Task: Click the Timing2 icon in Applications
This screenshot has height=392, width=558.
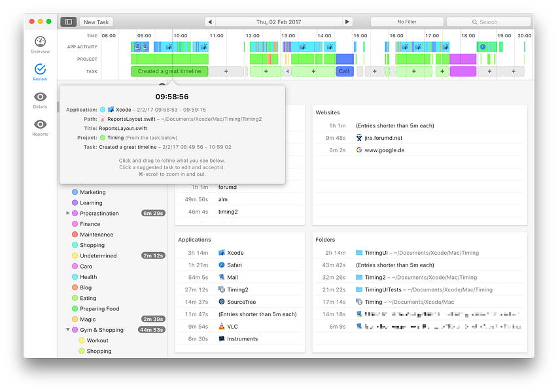Action: pyautogui.click(x=221, y=289)
